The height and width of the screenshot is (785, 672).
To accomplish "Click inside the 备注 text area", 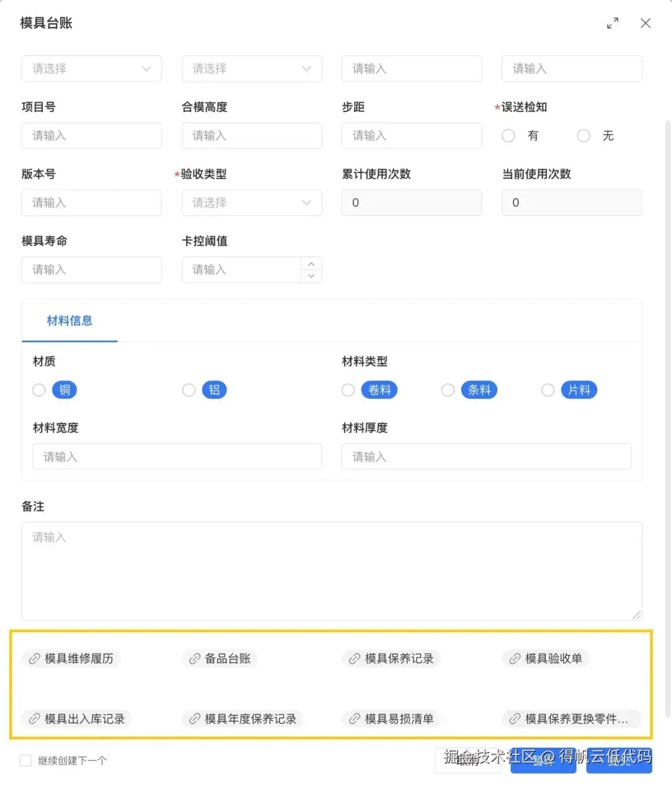I will coord(332,570).
